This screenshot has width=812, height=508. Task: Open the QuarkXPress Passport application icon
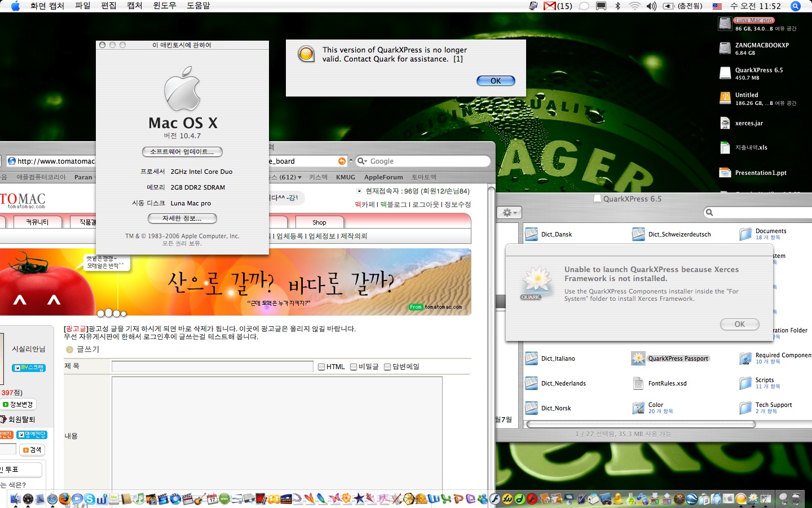coord(638,358)
